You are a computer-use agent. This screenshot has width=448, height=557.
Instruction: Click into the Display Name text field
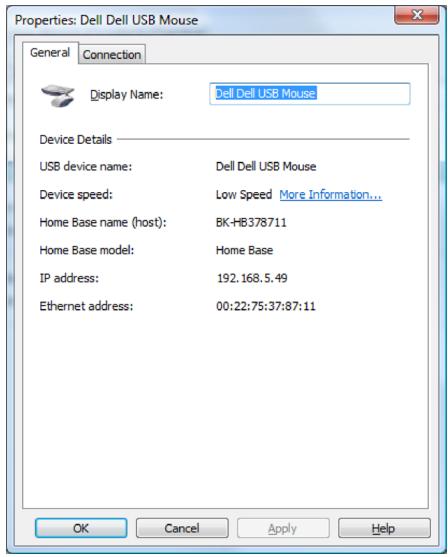coord(310,93)
